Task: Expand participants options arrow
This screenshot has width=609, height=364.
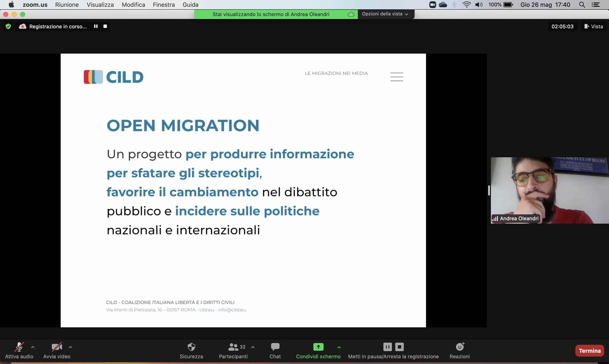Action: tap(253, 347)
